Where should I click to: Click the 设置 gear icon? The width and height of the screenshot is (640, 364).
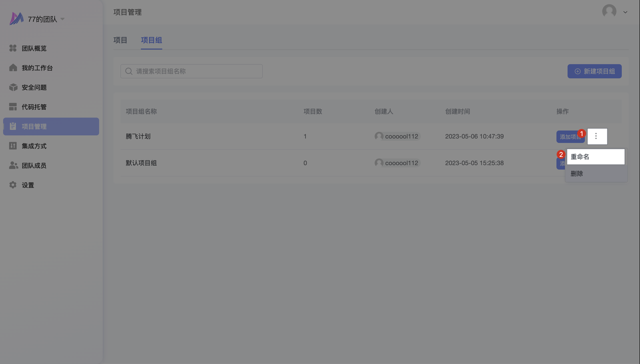click(13, 185)
